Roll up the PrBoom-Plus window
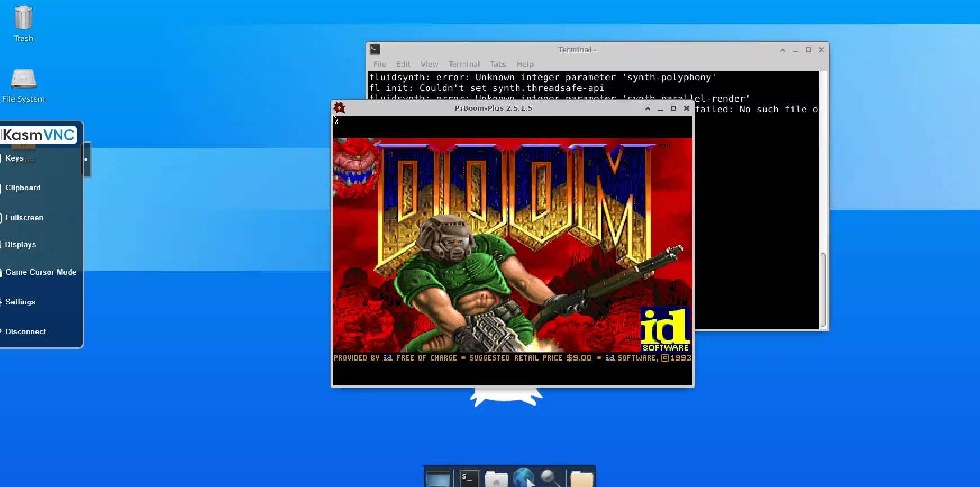 click(648, 108)
